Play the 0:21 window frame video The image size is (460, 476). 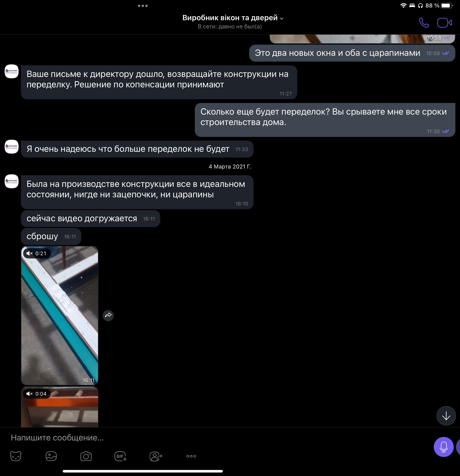(60, 315)
